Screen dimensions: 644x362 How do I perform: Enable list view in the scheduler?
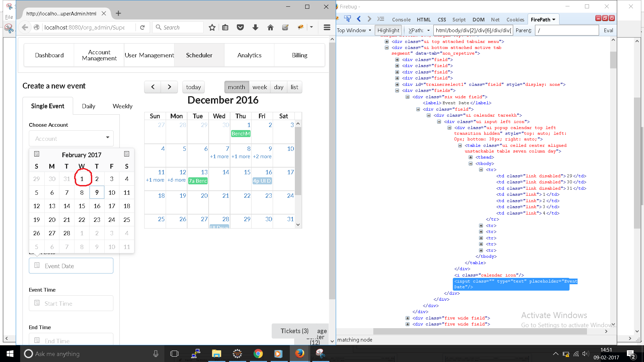point(294,87)
